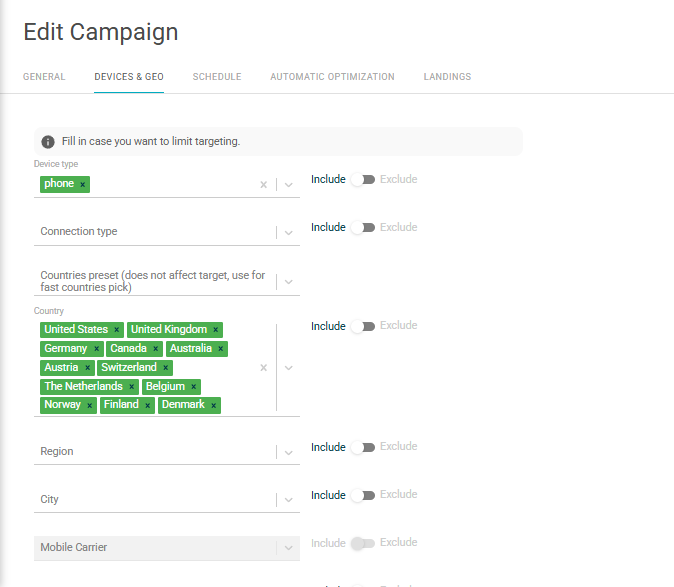Open the Countries preset dropdown

click(289, 281)
